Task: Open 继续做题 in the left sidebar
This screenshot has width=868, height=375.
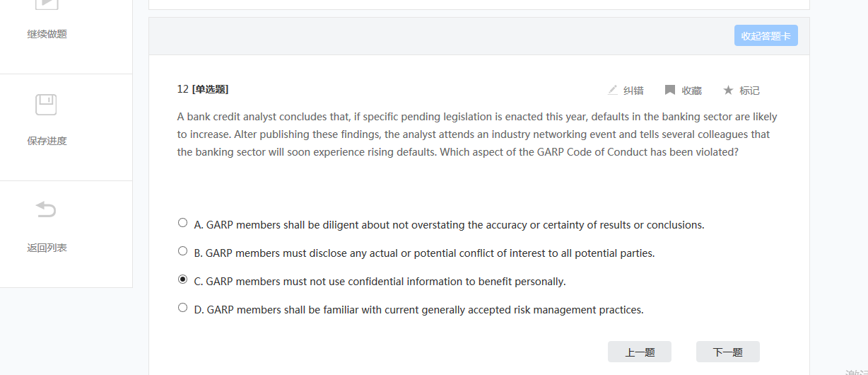Action: 47,34
